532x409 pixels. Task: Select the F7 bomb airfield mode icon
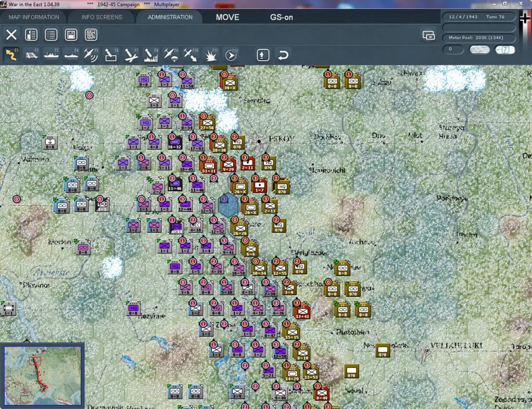click(x=131, y=55)
